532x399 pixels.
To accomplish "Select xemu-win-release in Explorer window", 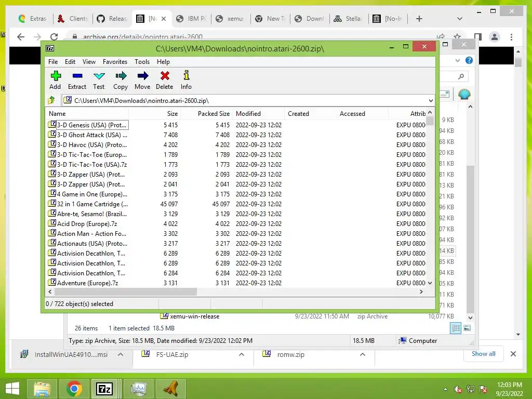I will (194, 316).
